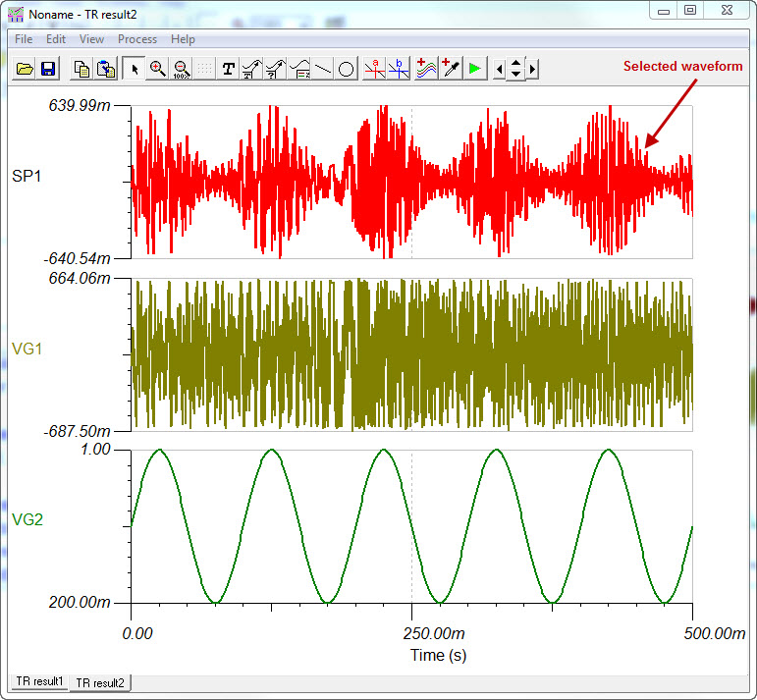Click the Copy icon in the toolbar

click(81, 69)
